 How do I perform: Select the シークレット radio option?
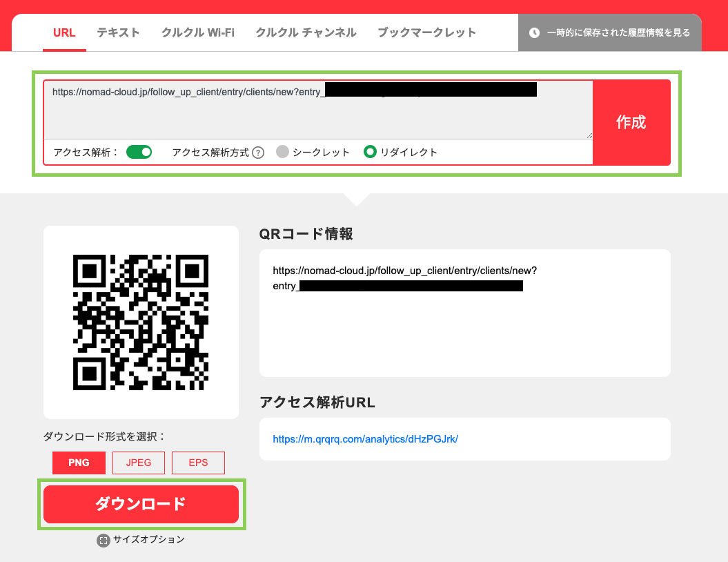click(282, 152)
